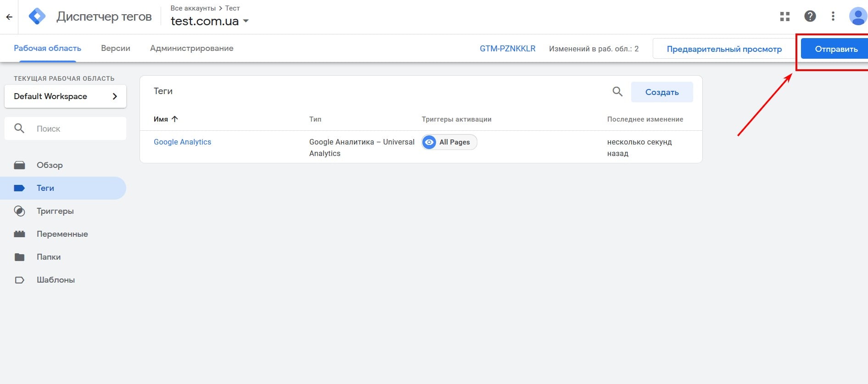This screenshot has width=868, height=384.
Task: Click the All Pages trigger eye icon
Action: click(429, 142)
